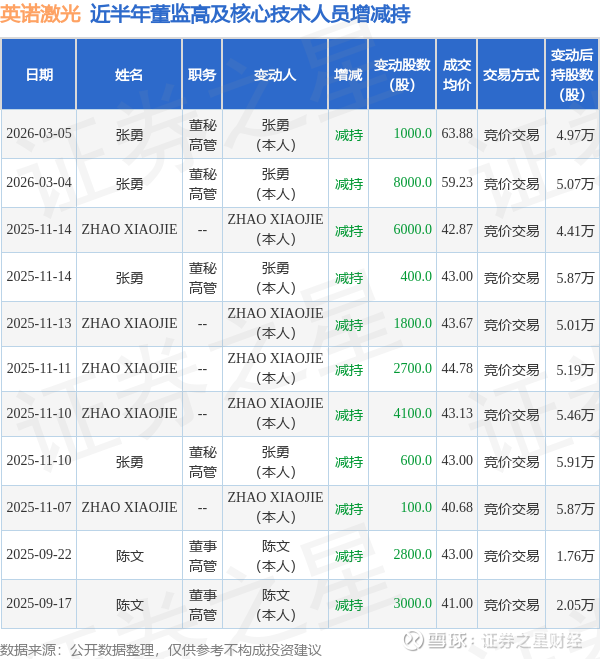
Task: Select the date cell 2025-09-17
Action: point(39,604)
